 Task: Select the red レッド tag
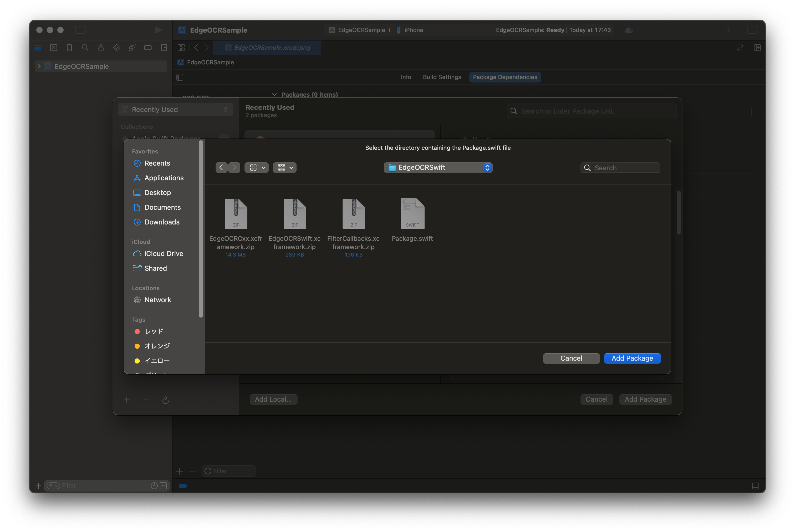click(154, 331)
